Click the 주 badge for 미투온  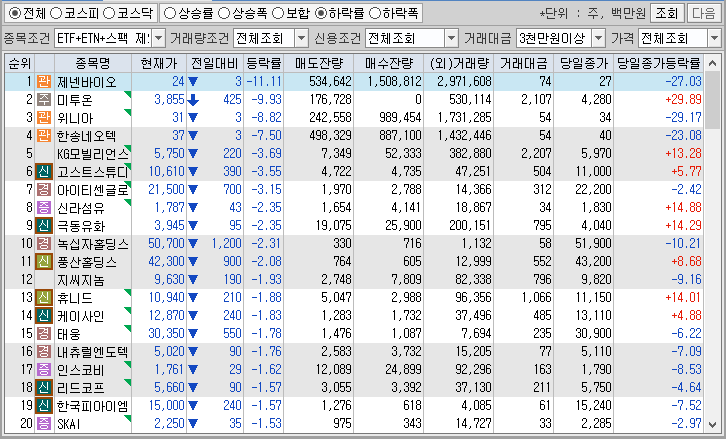[44, 100]
